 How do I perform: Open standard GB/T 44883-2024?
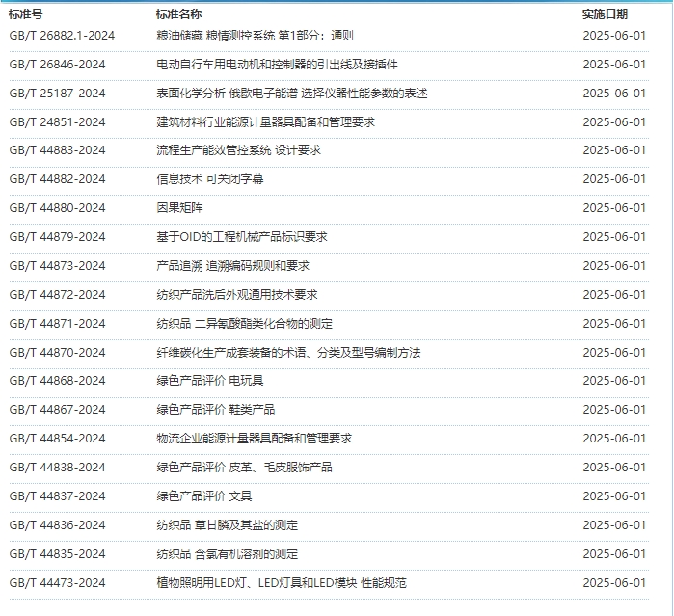(57, 150)
